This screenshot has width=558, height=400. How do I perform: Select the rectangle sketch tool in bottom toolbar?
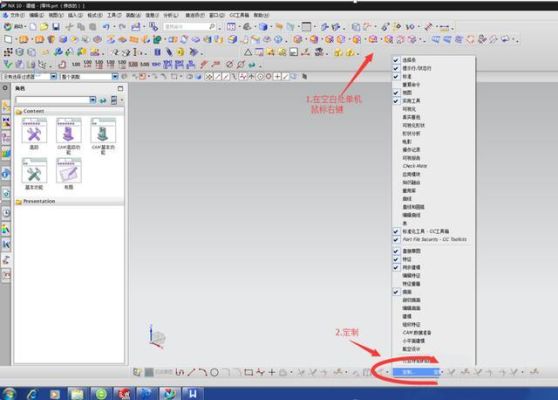248,373
